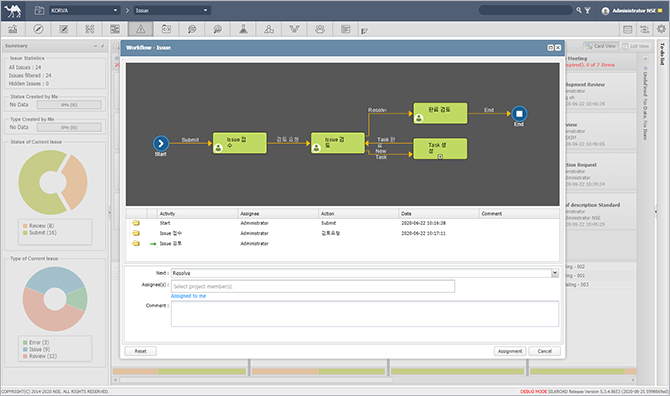Collapse left panel via splitter handle
This screenshot has width=670, height=396.
tap(109, 211)
